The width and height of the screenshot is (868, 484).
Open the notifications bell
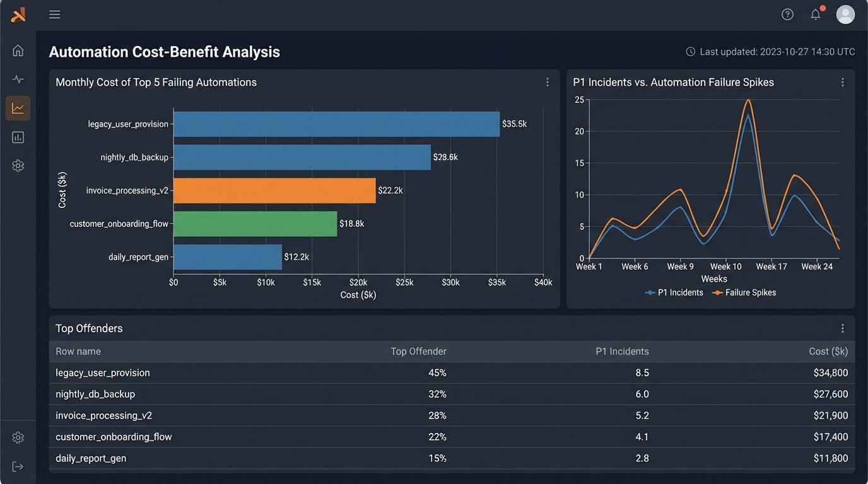click(815, 14)
